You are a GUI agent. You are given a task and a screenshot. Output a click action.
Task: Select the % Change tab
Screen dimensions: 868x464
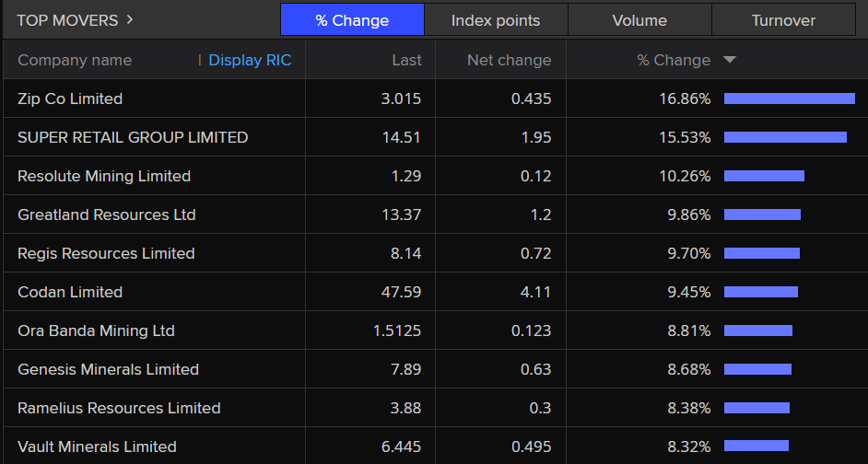pos(352,20)
